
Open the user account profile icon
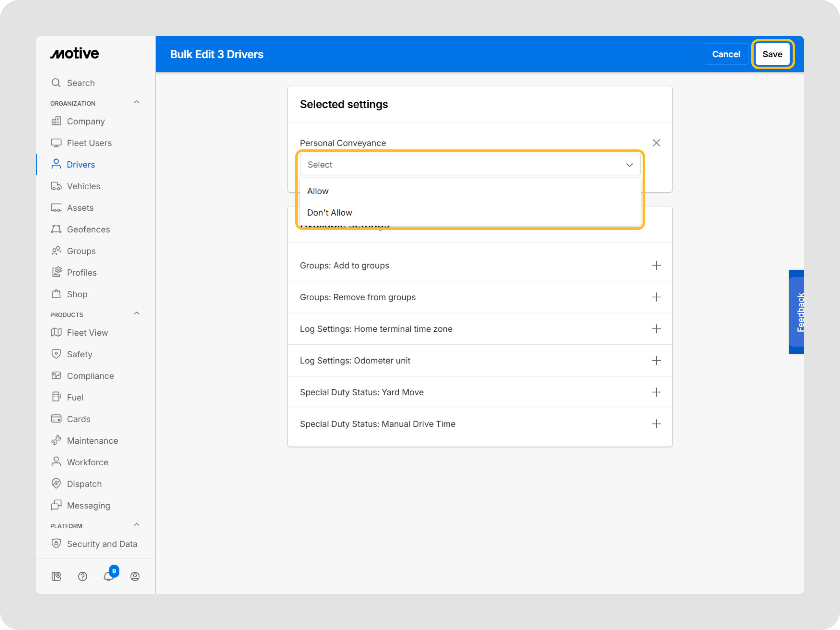(x=135, y=577)
